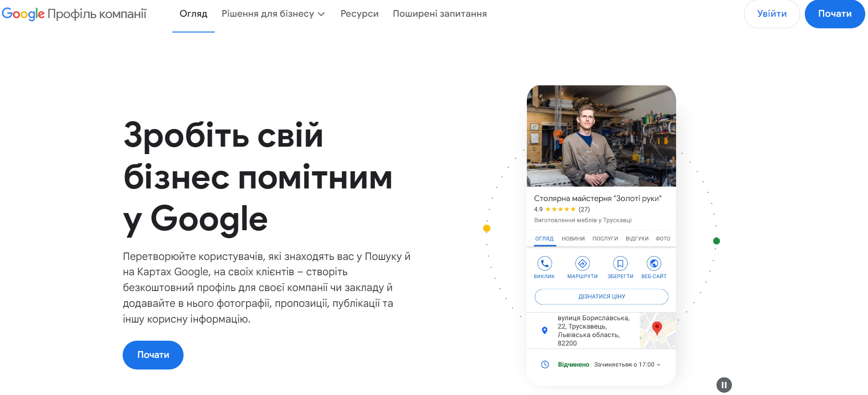Click business name Столярна майстерня "Золоті руки"
The image size is (868, 395).
pos(598,199)
